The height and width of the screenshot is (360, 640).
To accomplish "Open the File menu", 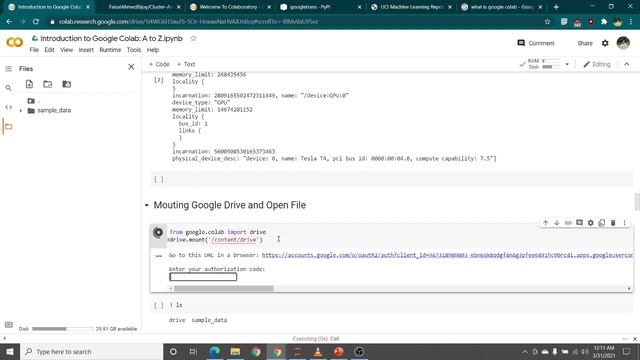I will pos(34,50).
